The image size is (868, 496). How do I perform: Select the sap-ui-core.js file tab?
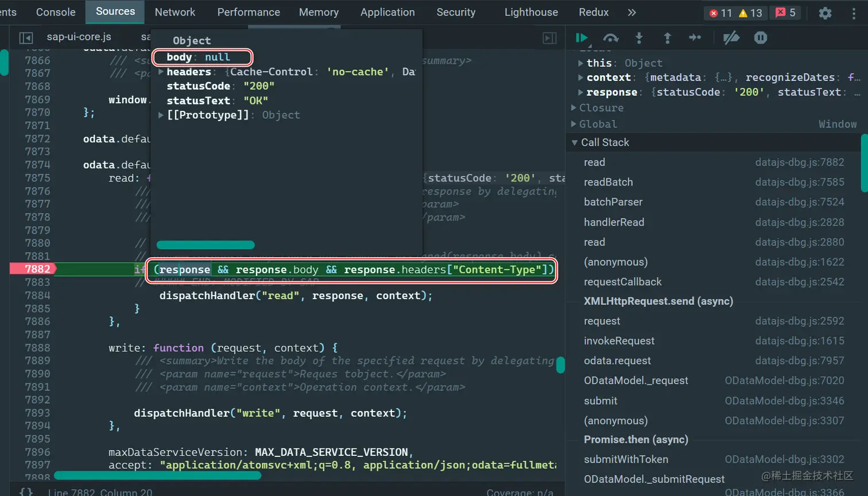point(79,37)
